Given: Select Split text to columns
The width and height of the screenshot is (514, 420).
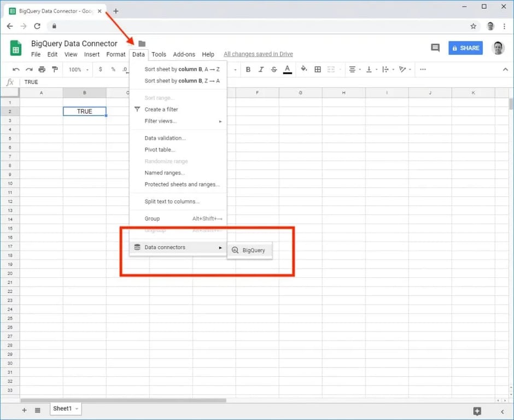Looking at the screenshot, I should 178,201.
